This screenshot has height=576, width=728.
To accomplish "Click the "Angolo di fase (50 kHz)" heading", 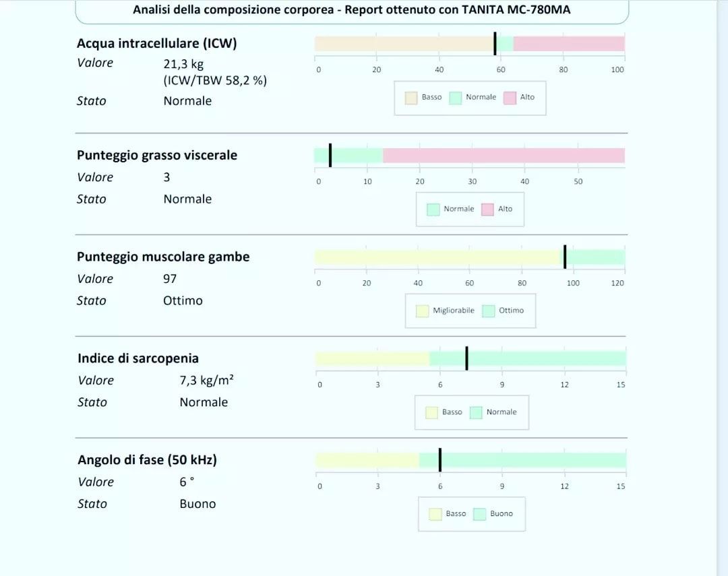I will (147, 460).
